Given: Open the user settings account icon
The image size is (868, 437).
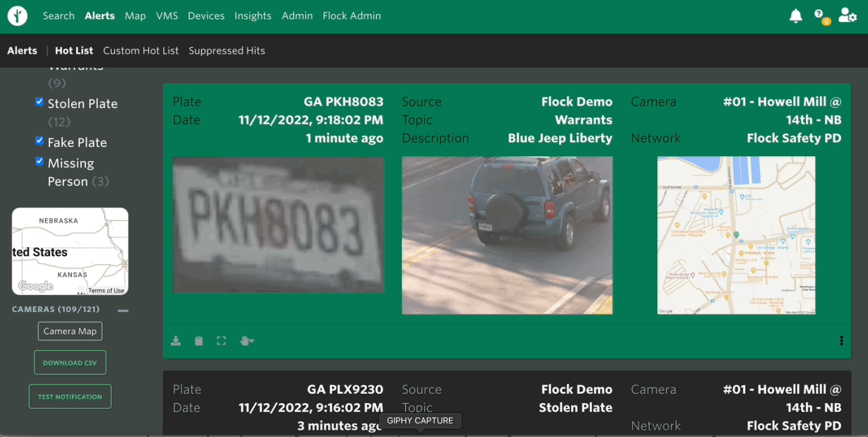Looking at the screenshot, I should coord(847,16).
